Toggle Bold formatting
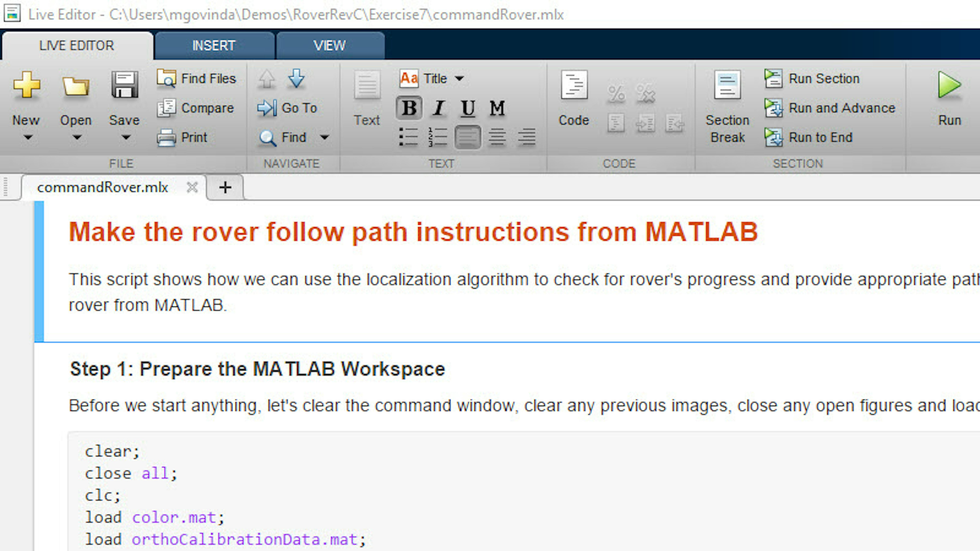Viewport: 980px width, 551px height. (x=409, y=108)
